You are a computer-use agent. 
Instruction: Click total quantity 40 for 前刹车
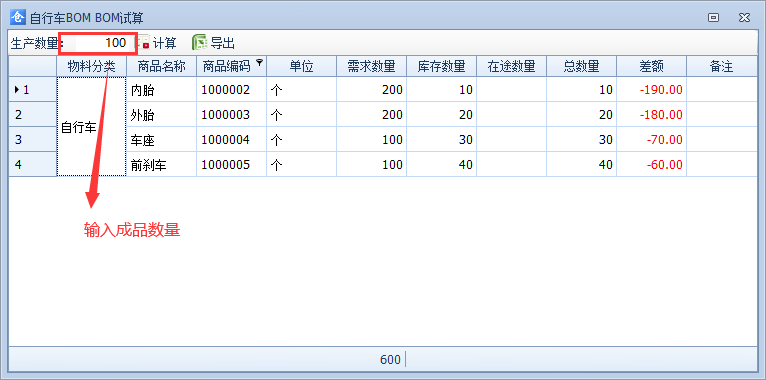pos(581,164)
